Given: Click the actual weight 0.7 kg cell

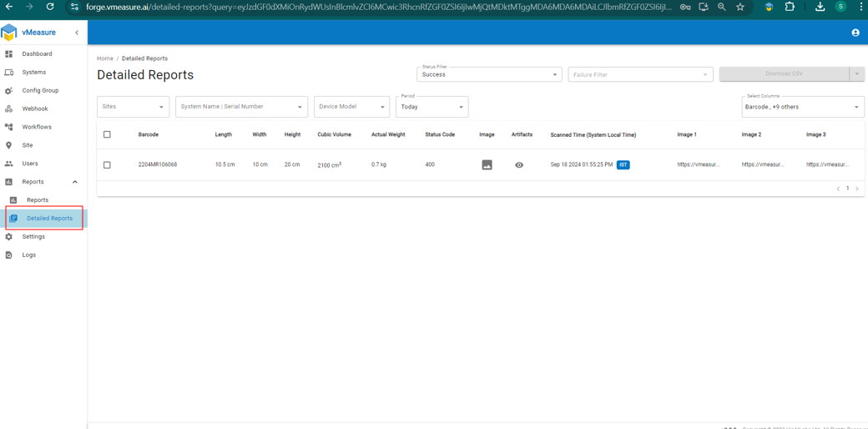Looking at the screenshot, I should coord(379,165).
